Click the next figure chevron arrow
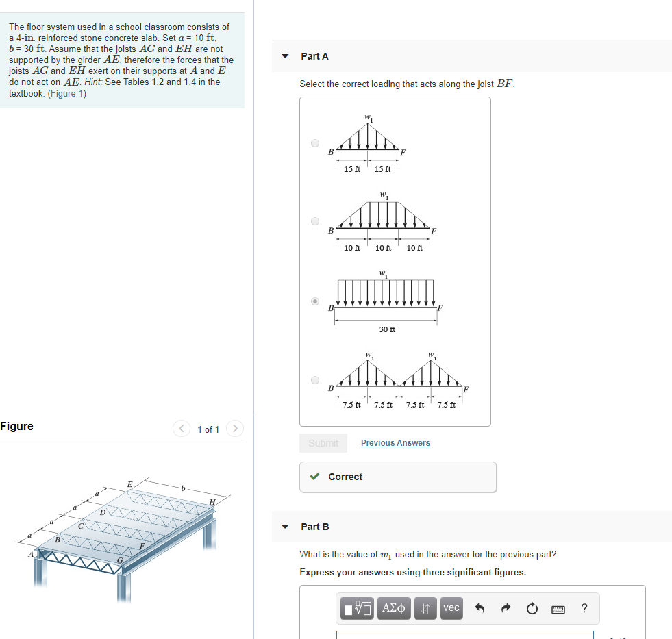This screenshot has width=672, height=639. [x=234, y=428]
